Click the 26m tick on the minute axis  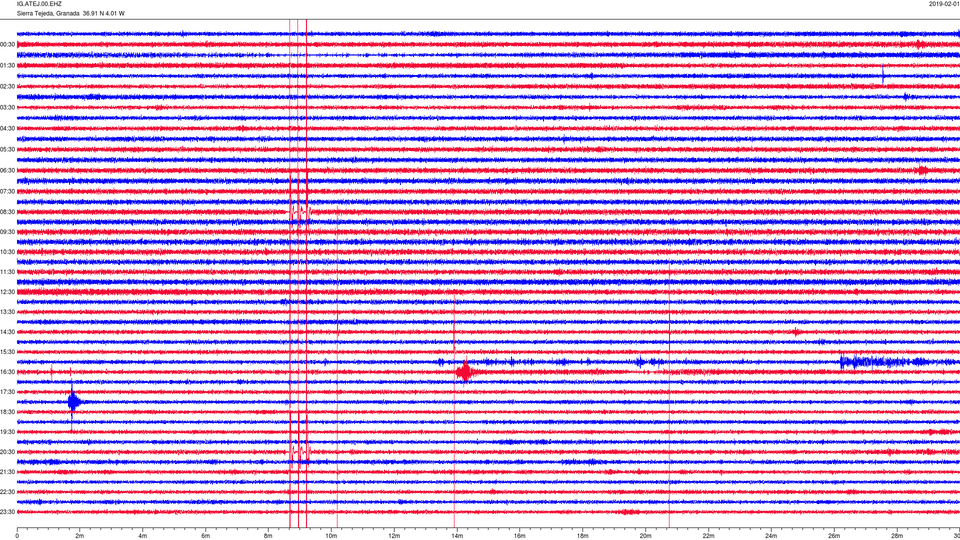(834, 536)
